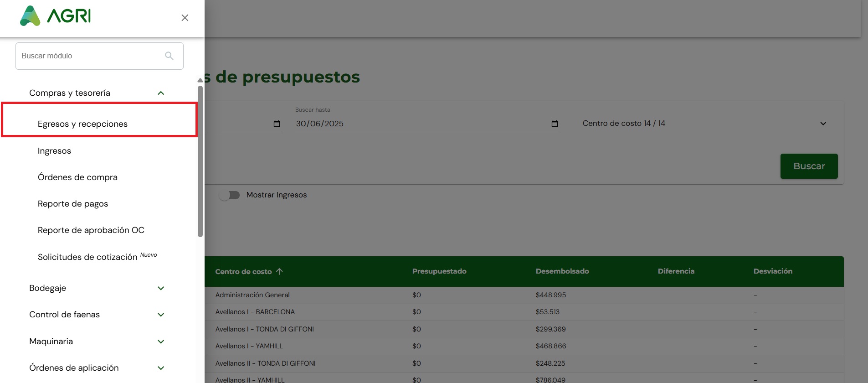Open calendar picker for the start date field
This screenshot has width=868, height=383.
click(277, 124)
